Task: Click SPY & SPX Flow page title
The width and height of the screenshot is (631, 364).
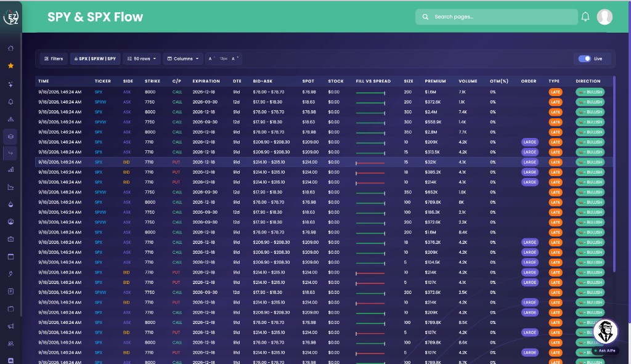Action: 95,17
